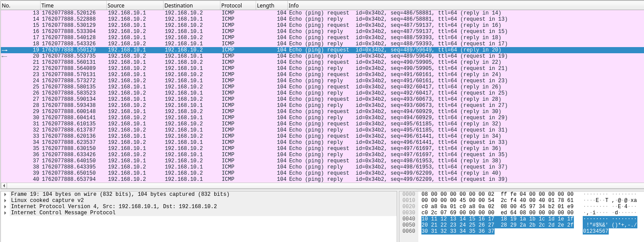Expand Internet Control Message Protocol node
The height and width of the screenshot is (242, 644).
click(x=5, y=213)
